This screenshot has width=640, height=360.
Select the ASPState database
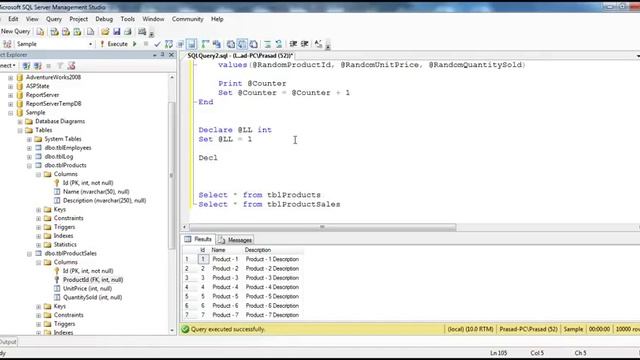[x=38, y=86]
